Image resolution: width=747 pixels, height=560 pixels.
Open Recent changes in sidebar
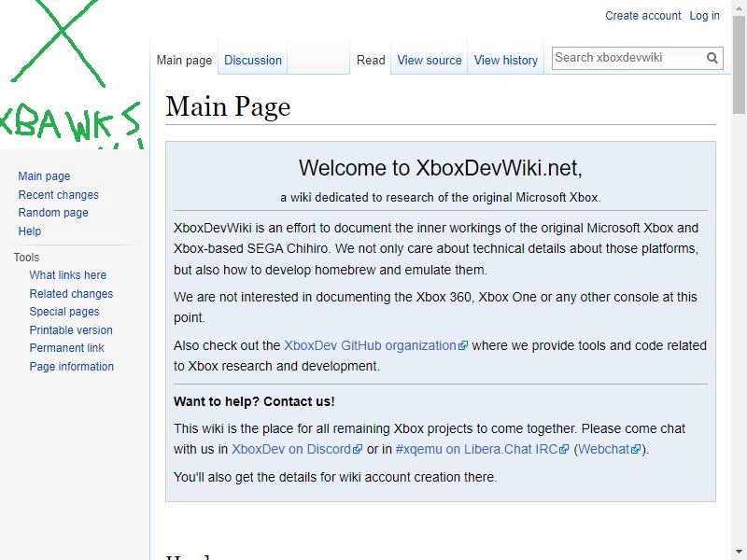pyautogui.click(x=58, y=195)
